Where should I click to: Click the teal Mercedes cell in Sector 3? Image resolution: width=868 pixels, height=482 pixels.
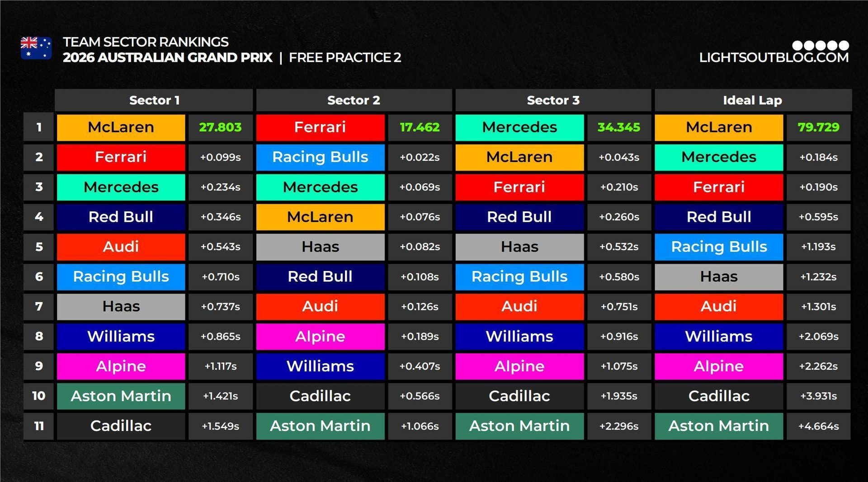pos(519,127)
